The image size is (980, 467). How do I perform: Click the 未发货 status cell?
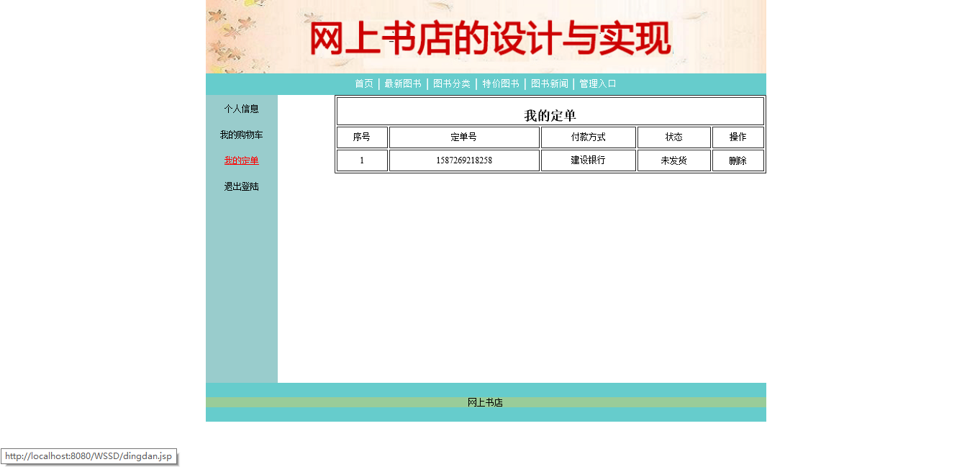pyautogui.click(x=673, y=160)
